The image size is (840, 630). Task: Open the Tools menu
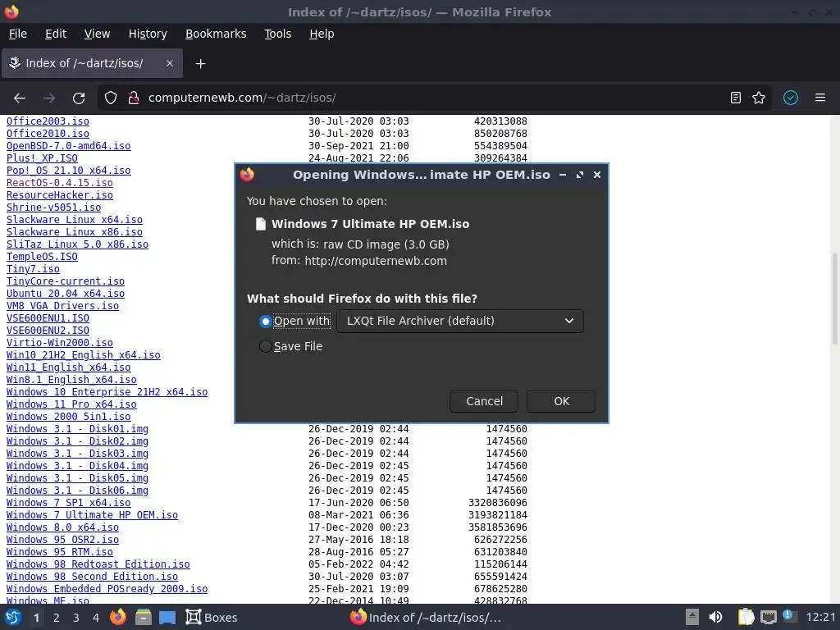pyautogui.click(x=277, y=34)
